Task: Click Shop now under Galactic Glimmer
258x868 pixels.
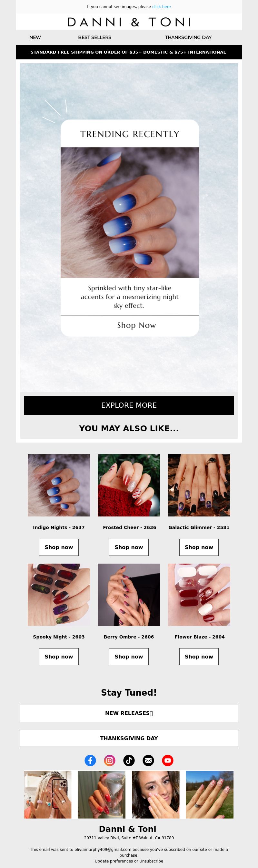Action: (199, 547)
